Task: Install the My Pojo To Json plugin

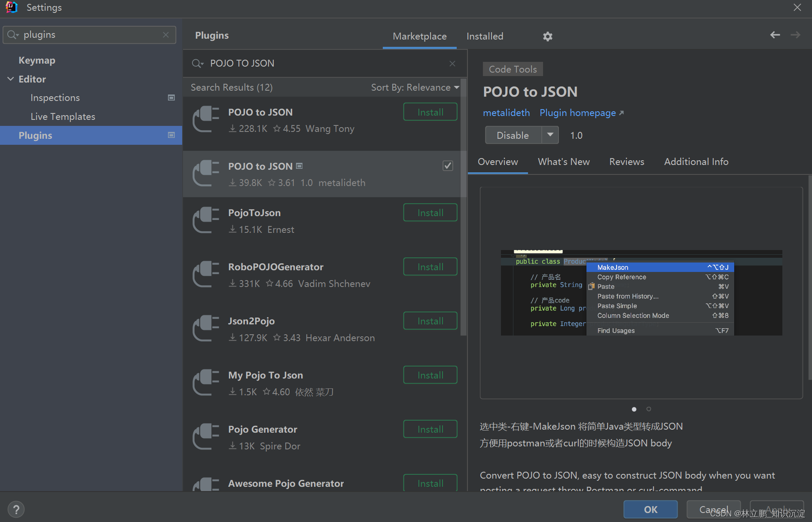Action: coord(430,375)
